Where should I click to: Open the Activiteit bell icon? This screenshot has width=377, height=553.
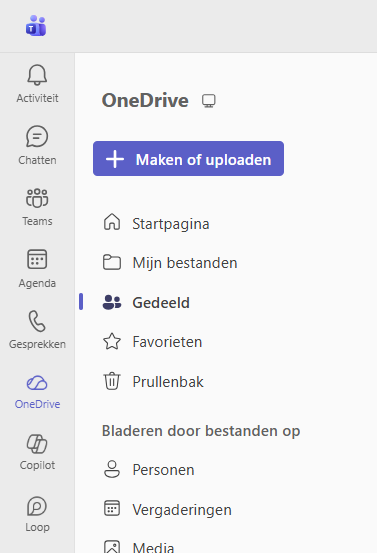(37, 75)
